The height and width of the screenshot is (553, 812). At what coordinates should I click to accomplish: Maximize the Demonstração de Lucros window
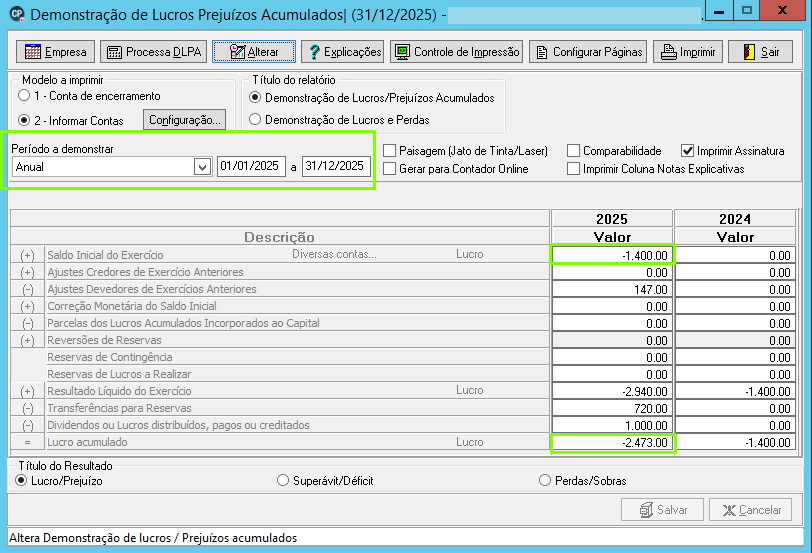pos(747,10)
